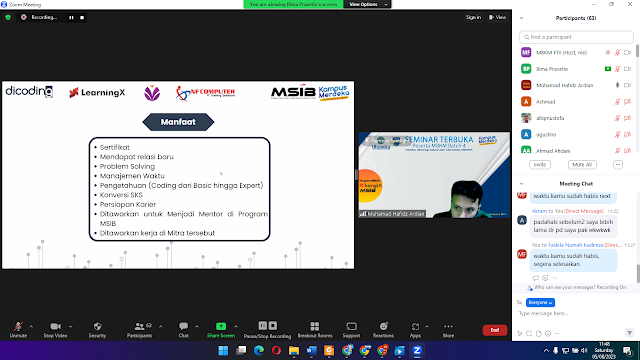Click the text format icon in chat
The height and width of the screenshot is (360, 640).
point(520,333)
